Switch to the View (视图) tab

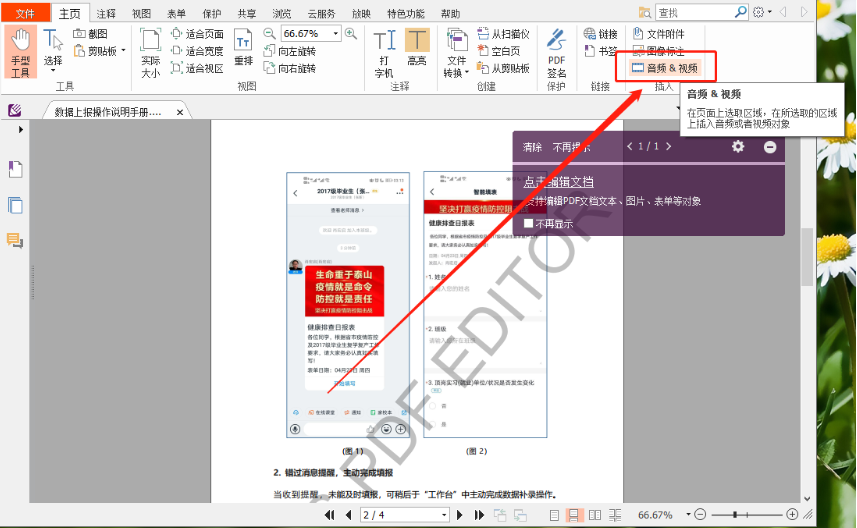point(141,14)
